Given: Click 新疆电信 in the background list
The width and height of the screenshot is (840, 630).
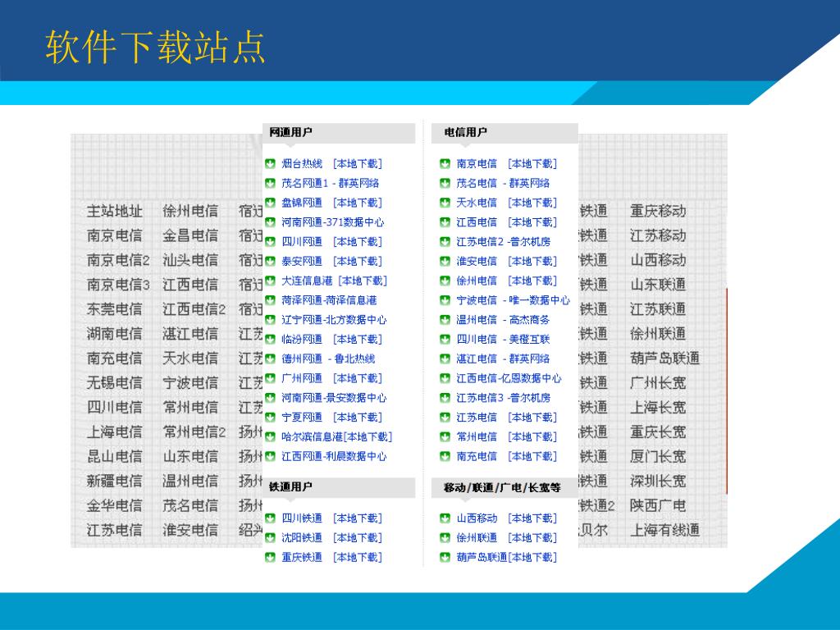Looking at the screenshot, I should tap(115, 481).
